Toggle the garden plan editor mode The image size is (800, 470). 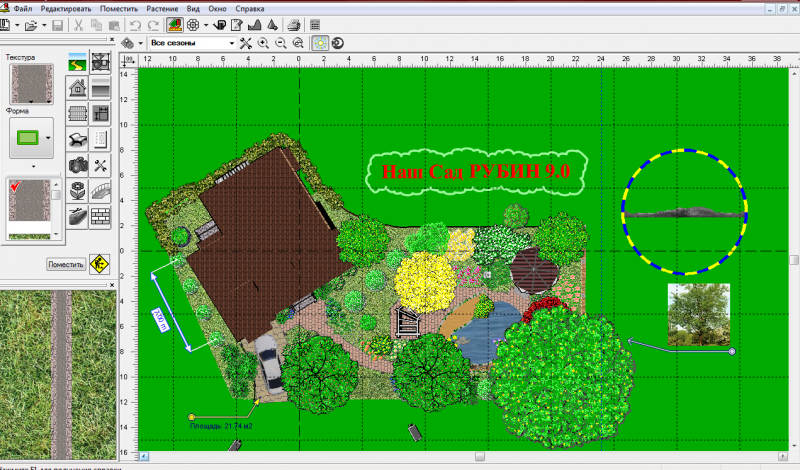pyautogui.click(x=175, y=24)
